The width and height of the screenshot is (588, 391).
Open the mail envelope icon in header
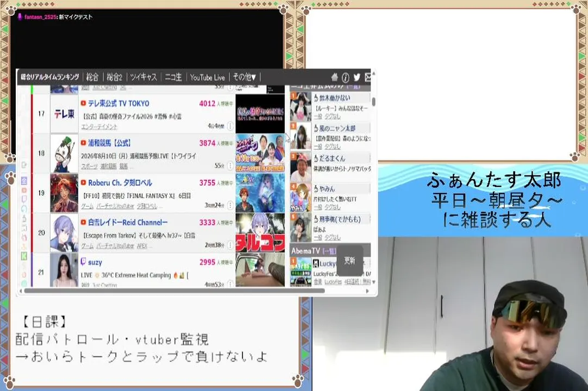click(368, 77)
